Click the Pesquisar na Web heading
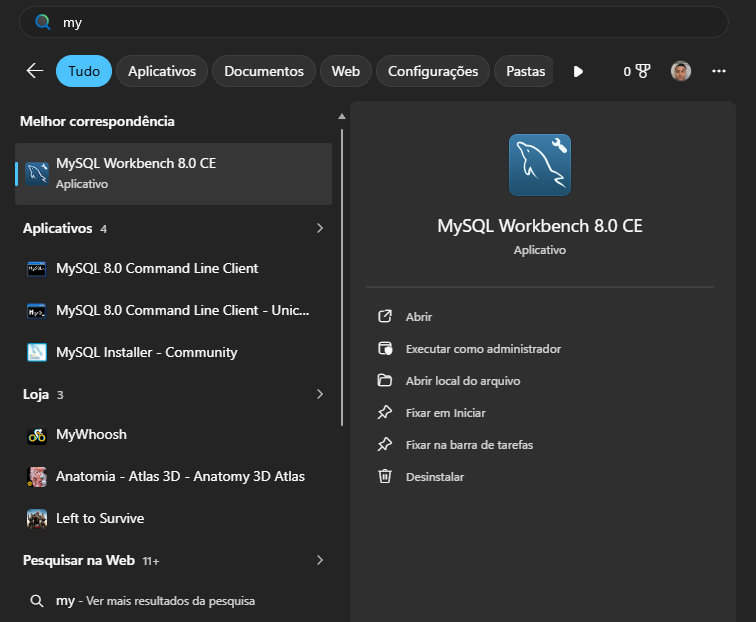Viewport: 756px width, 622px height. [79, 560]
